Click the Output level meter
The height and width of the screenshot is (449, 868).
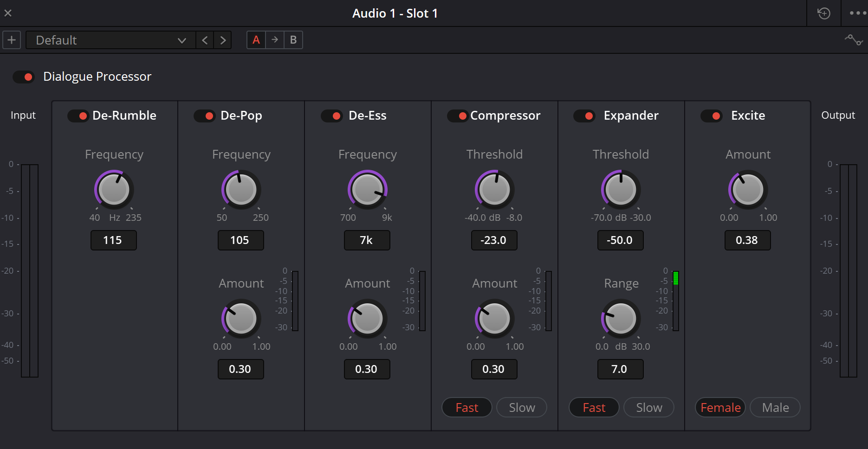pos(849,270)
